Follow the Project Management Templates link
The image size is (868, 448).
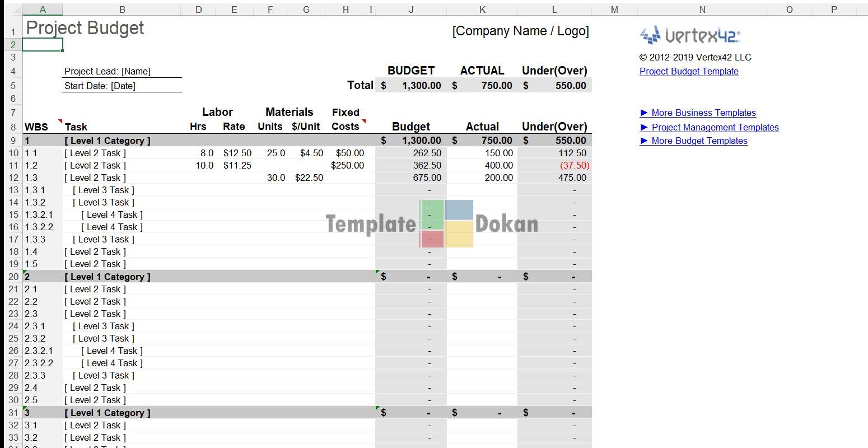(x=715, y=127)
